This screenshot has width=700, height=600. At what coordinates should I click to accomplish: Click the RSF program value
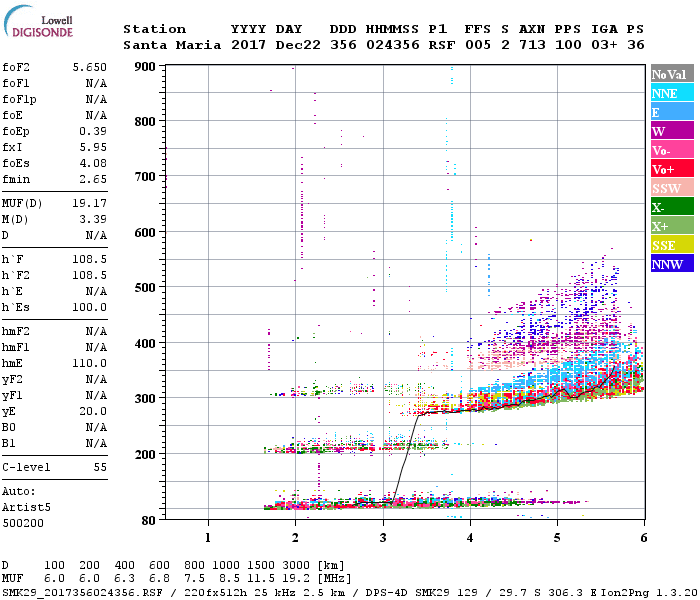(x=442, y=45)
